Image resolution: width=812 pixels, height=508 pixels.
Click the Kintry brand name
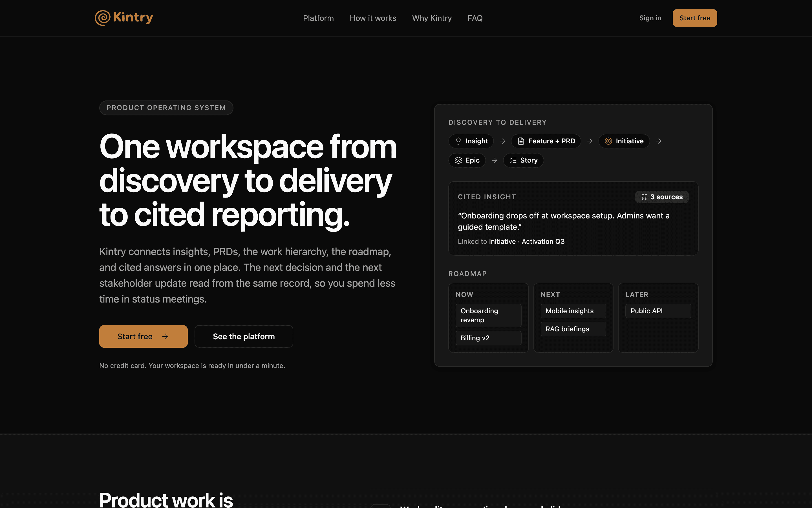tap(133, 17)
